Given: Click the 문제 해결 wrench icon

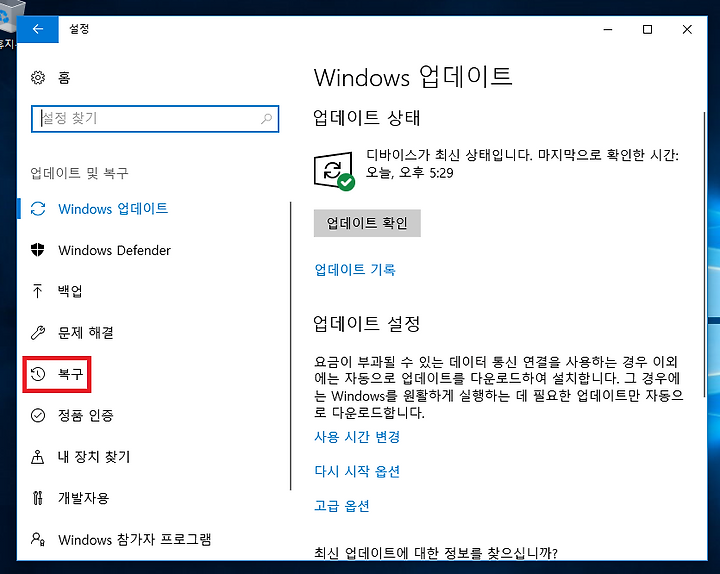Looking at the screenshot, I should 38,332.
